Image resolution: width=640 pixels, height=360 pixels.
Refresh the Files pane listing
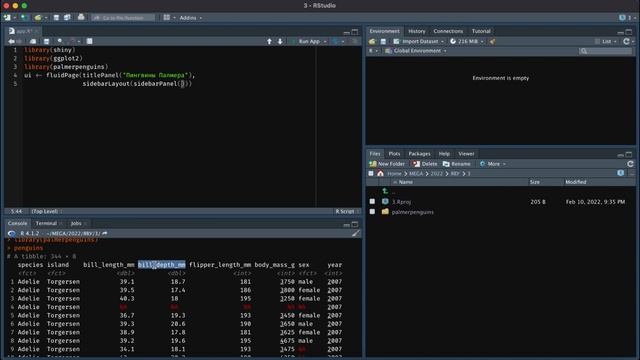click(630, 164)
